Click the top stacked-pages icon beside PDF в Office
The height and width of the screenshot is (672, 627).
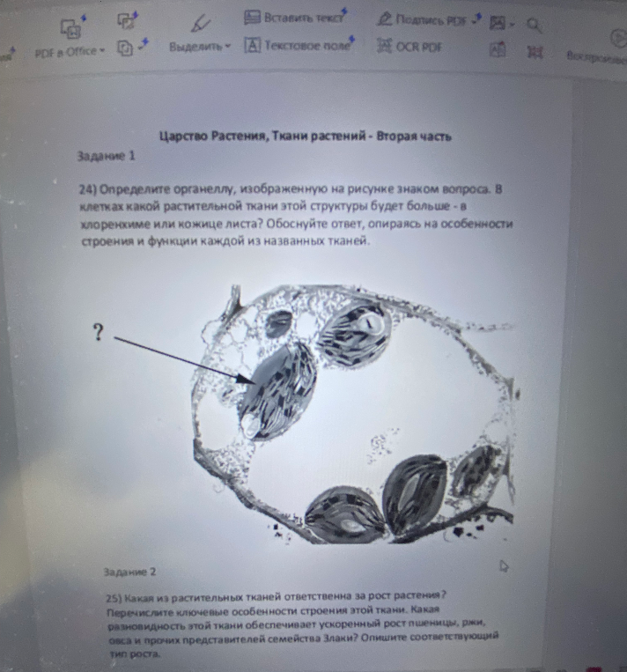126,20
